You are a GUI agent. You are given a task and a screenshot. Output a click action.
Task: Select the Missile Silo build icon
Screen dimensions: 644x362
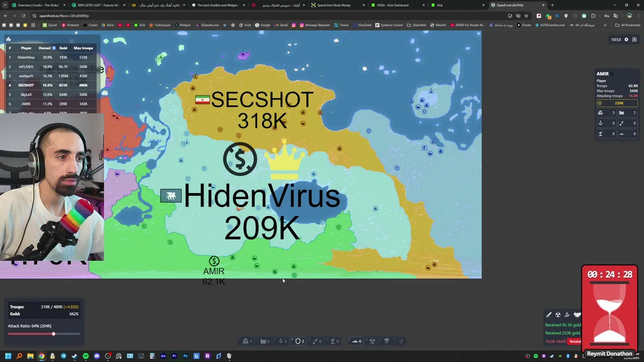click(x=315, y=341)
